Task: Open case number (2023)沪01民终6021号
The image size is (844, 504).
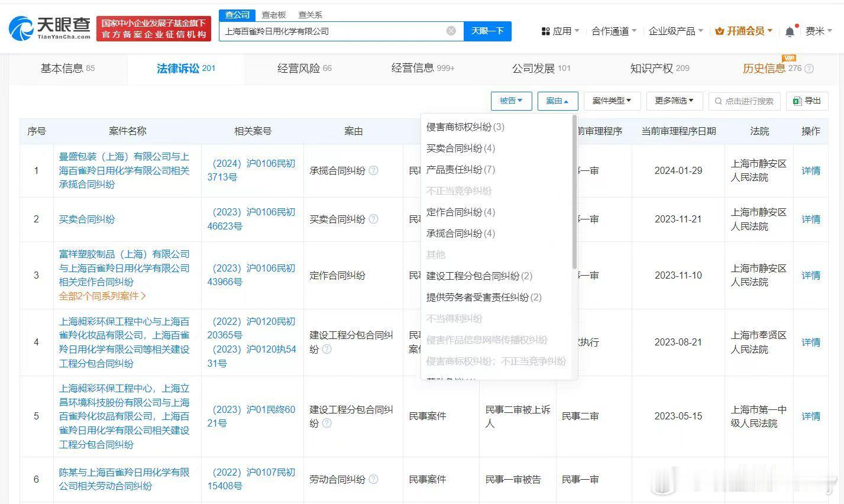Action: tap(251, 416)
